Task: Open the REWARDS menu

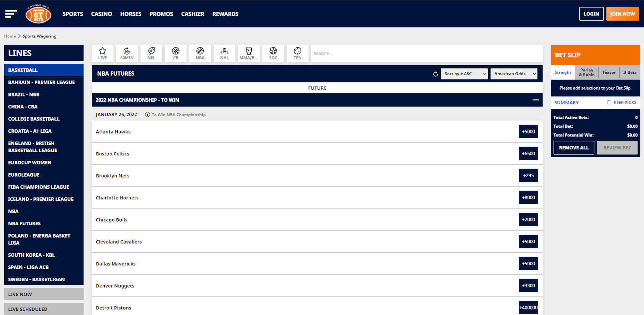Action: [225, 14]
